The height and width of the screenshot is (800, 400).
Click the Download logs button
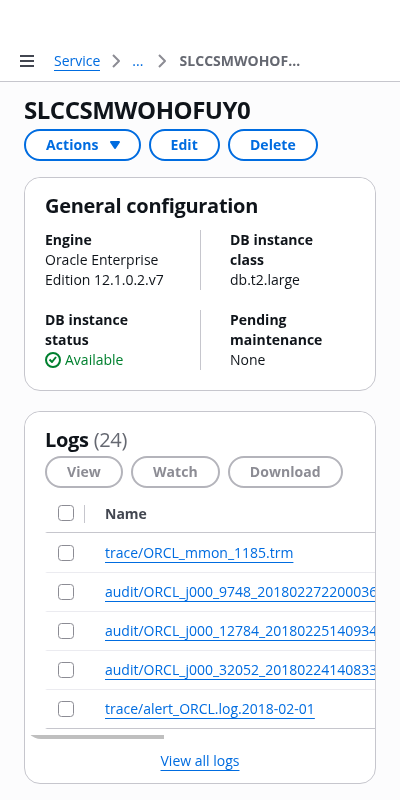(x=285, y=472)
